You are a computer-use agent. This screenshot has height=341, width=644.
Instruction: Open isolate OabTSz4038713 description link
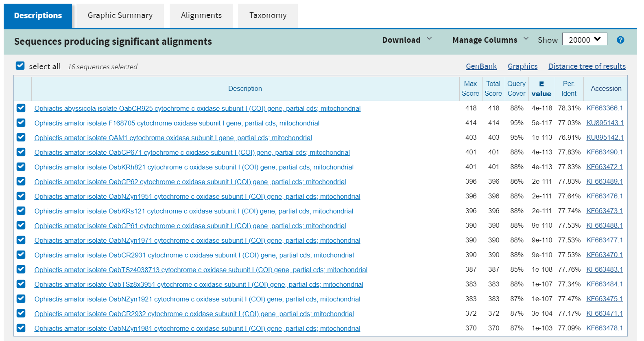(x=201, y=270)
